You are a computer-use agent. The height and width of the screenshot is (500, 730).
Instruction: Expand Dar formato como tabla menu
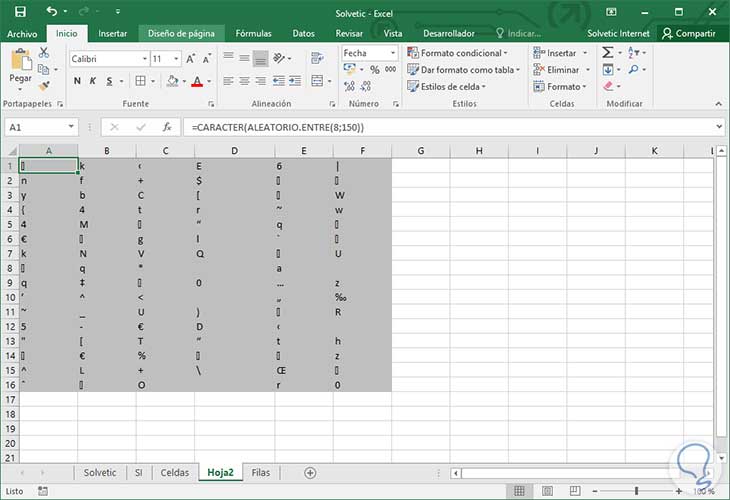pyautogui.click(x=463, y=69)
